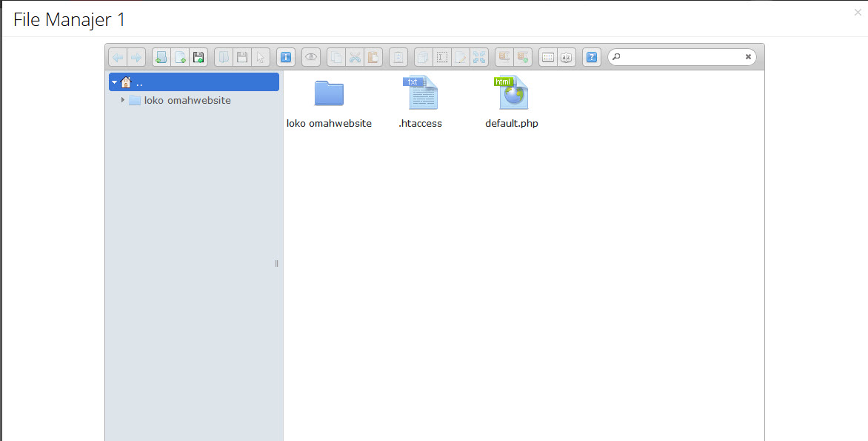The height and width of the screenshot is (441, 868).
Task: Select loko omahwebsite in sidebar tree
Action: click(187, 100)
